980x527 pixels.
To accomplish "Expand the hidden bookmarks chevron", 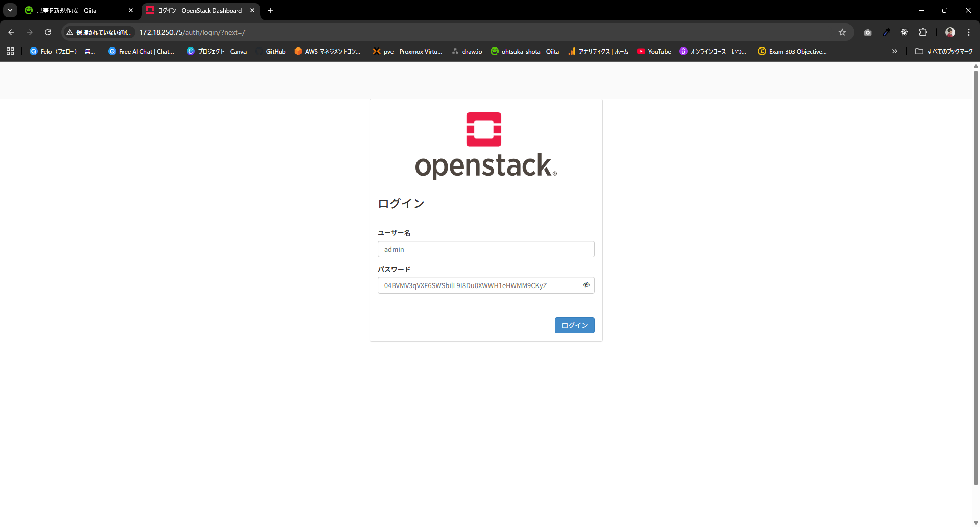I will tap(894, 51).
